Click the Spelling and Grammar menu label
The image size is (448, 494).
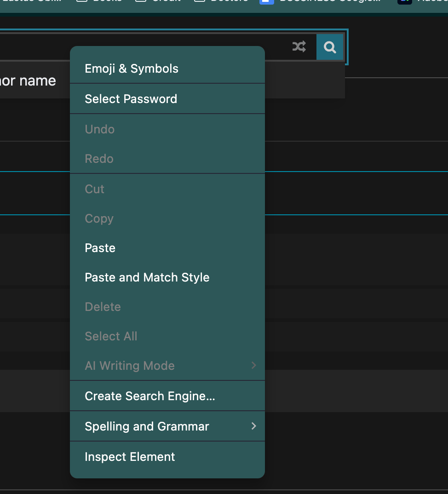click(x=147, y=426)
